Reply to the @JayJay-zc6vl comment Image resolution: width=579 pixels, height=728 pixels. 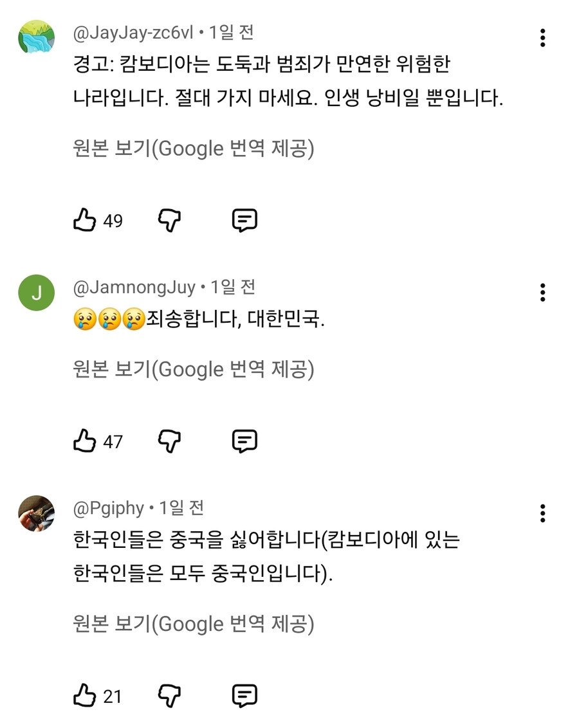[x=244, y=221]
